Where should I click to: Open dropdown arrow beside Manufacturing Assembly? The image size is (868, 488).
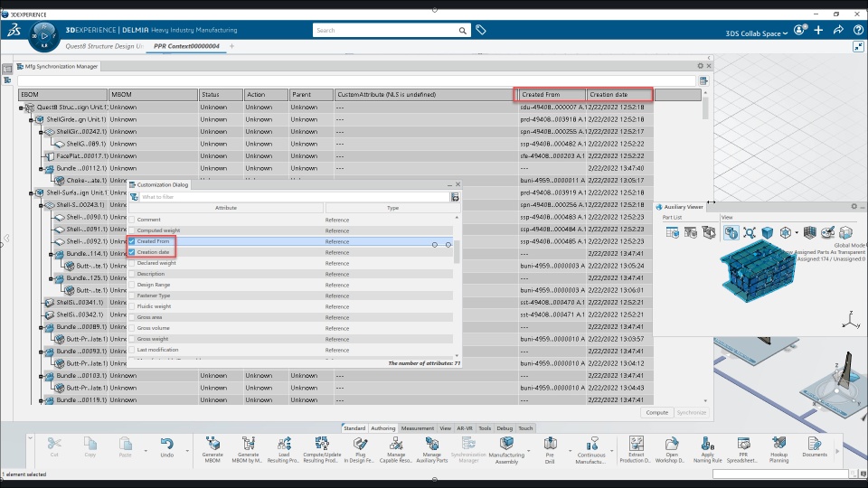[x=529, y=450]
